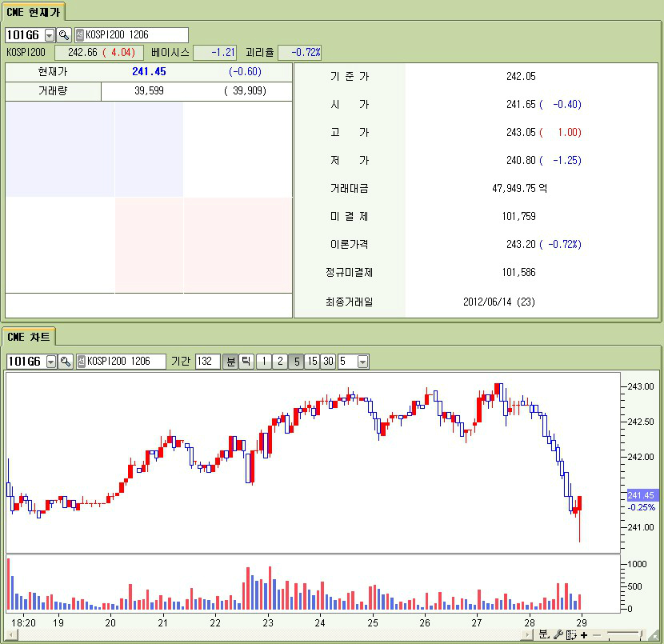Expand the 101G6 code dropdown in 현재가 panel
Viewport: 664px width, 644px height.
49,35
